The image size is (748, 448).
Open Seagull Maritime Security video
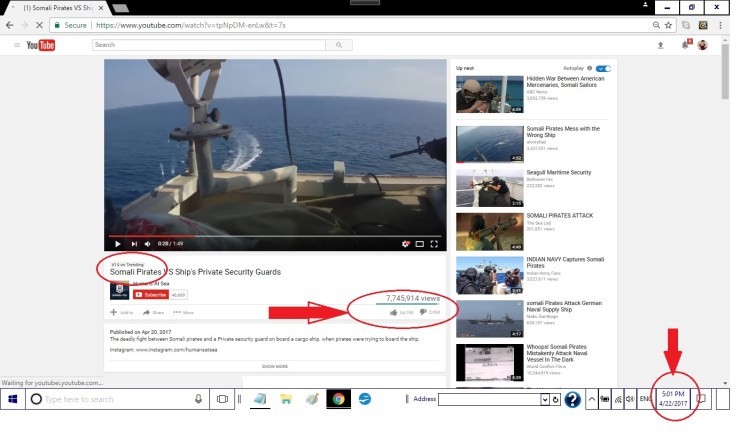pyautogui.click(x=559, y=172)
